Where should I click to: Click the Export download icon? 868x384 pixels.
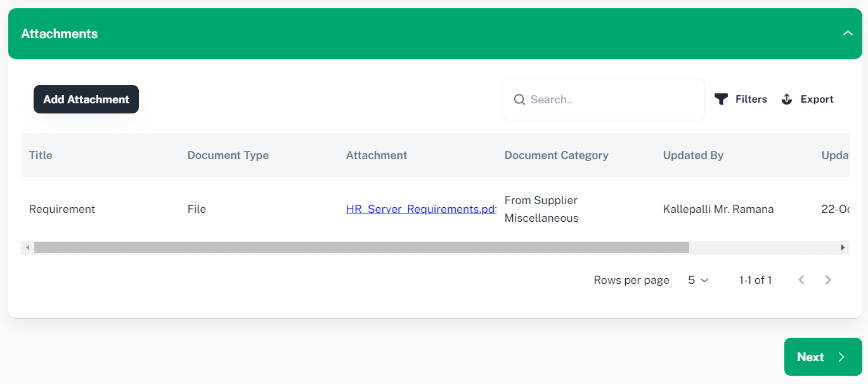[x=787, y=99]
